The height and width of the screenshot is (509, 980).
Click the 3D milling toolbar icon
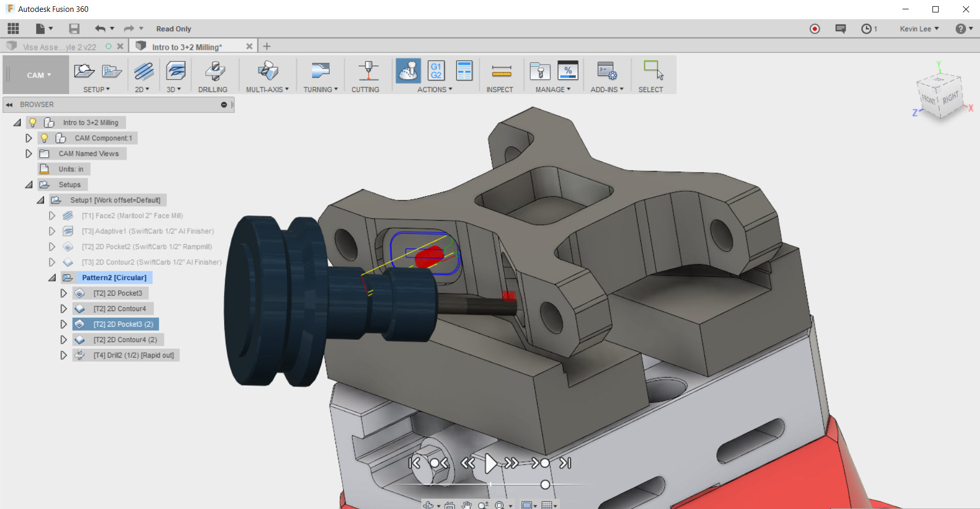(176, 71)
